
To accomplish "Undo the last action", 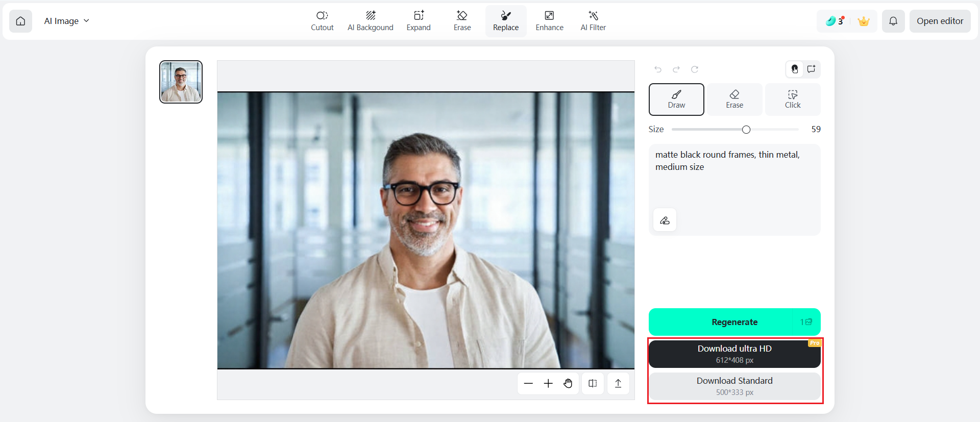I will click(x=658, y=69).
